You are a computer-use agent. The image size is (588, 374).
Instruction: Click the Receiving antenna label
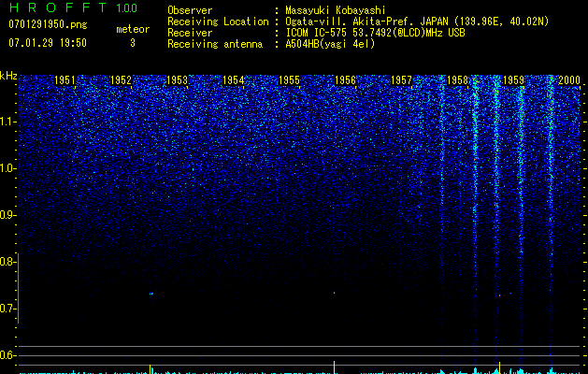[x=215, y=44]
